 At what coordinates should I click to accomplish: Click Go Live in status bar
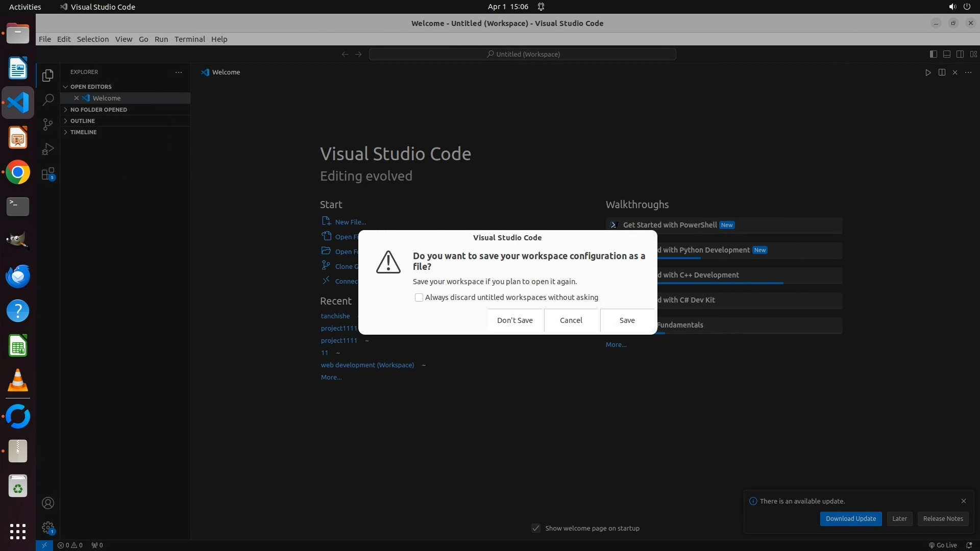[x=943, y=545]
